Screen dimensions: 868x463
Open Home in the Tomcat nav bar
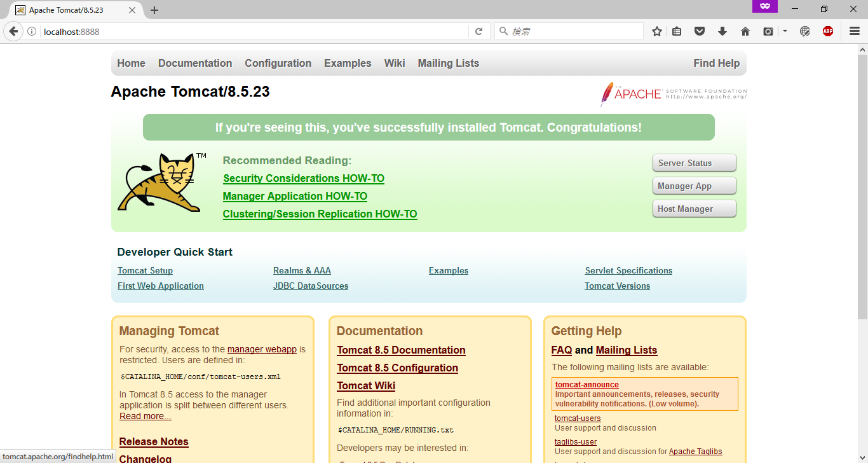coord(131,63)
